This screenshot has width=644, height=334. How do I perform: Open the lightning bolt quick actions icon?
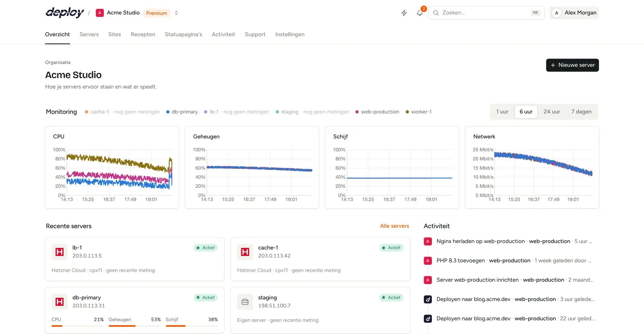click(x=404, y=13)
